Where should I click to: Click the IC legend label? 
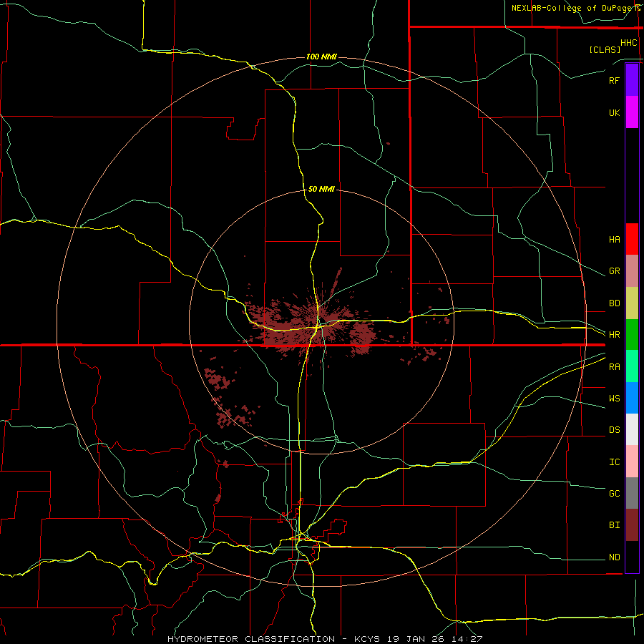tap(614, 462)
